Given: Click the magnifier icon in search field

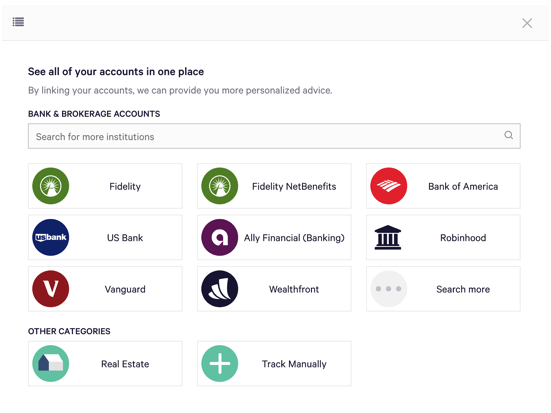Looking at the screenshot, I should (508, 135).
